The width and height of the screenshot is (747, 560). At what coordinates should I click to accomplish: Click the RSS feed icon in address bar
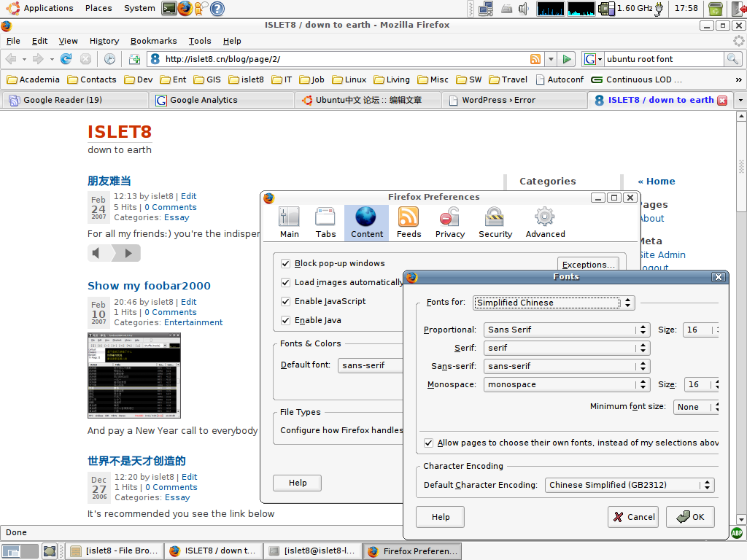tap(535, 59)
